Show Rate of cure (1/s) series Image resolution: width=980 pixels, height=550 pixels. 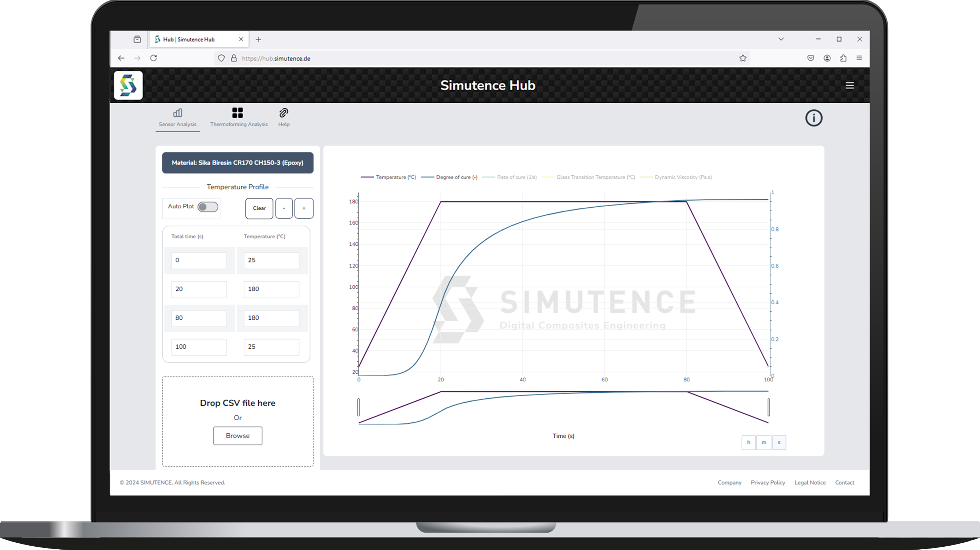coord(510,177)
